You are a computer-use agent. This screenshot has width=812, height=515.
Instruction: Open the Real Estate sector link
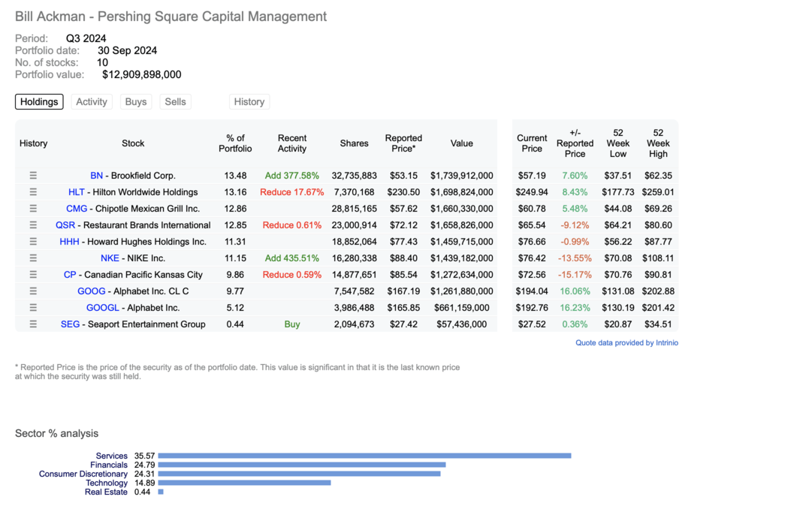[106, 492]
